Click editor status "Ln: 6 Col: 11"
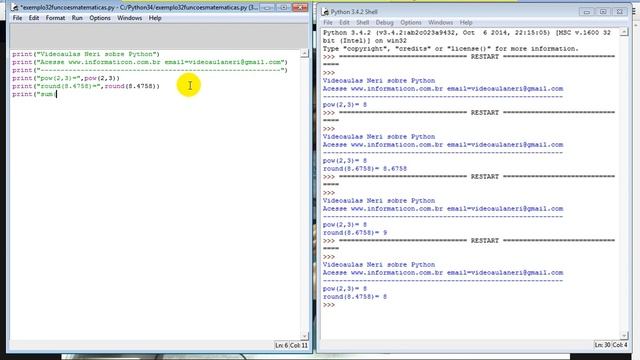Screen dimensions: 640x360 pos(291,345)
